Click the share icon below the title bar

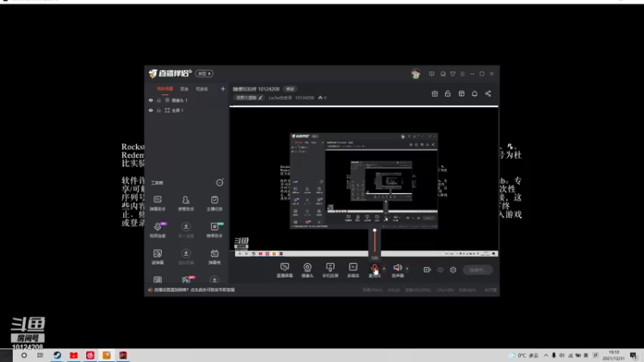point(488,93)
